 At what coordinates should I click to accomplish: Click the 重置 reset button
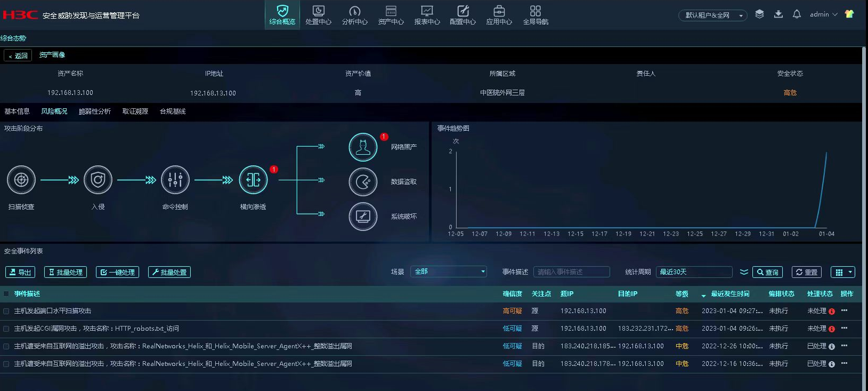[807, 272]
